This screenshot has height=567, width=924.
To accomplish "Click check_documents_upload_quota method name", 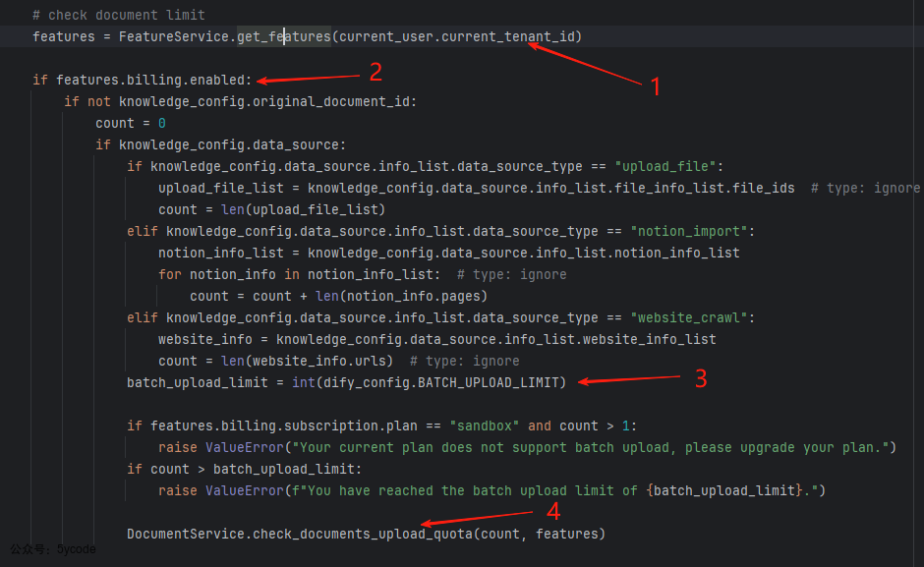I will [382, 534].
